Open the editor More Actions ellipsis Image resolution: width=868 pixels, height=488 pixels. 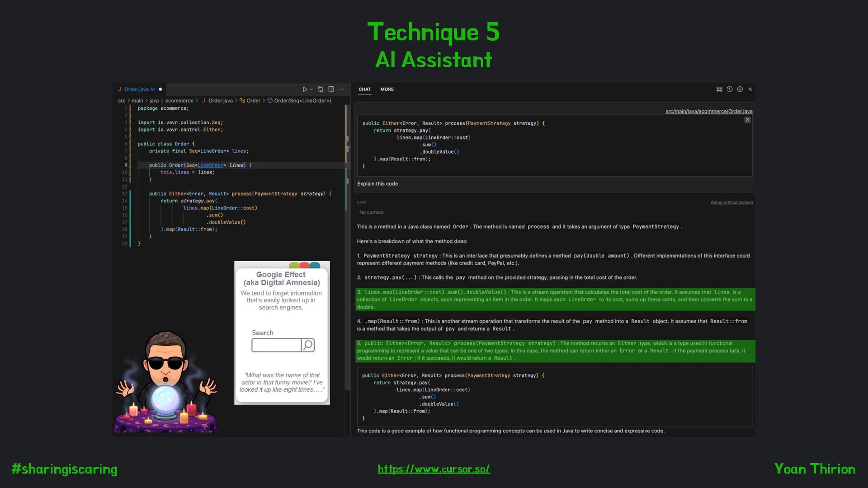341,89
